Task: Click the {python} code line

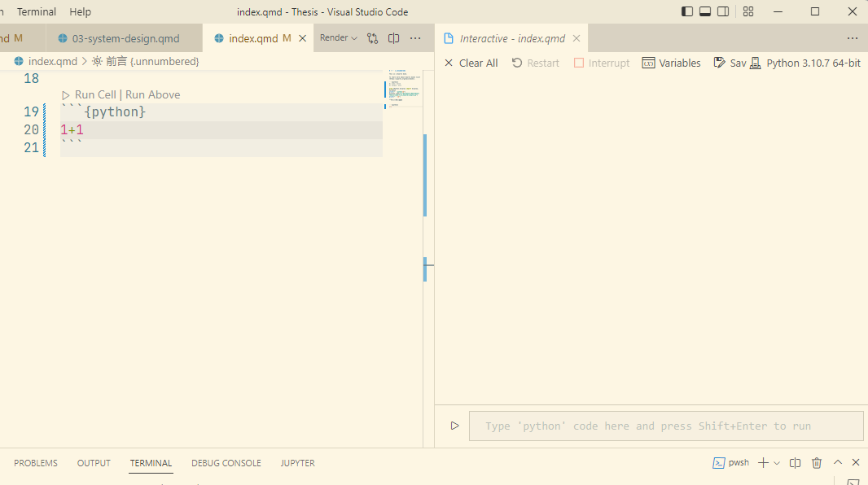Action: coord(221,111)
